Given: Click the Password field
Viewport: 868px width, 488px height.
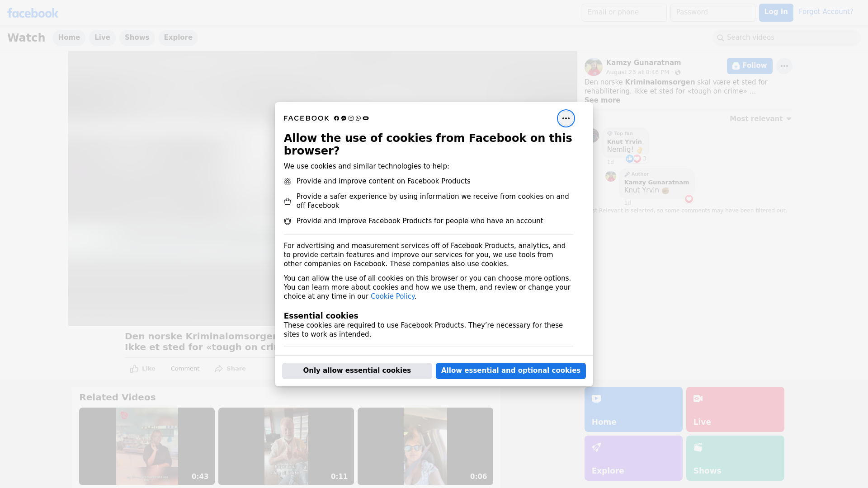Looking at the screenshot, I should tap(712, 13).
